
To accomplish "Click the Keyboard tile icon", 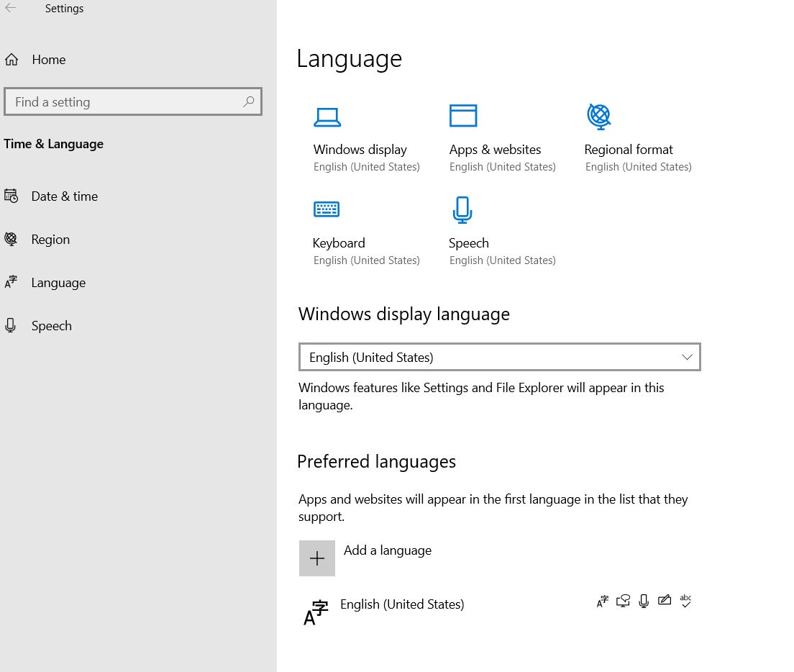I will [x=327, y=209].
